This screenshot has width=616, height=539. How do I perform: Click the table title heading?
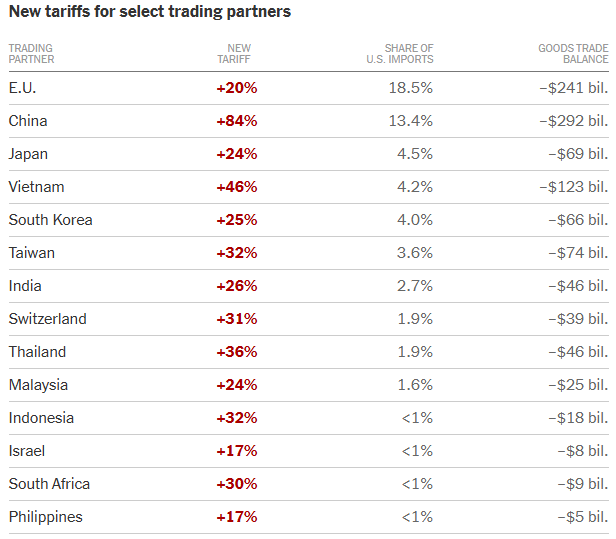coord(149,12)
